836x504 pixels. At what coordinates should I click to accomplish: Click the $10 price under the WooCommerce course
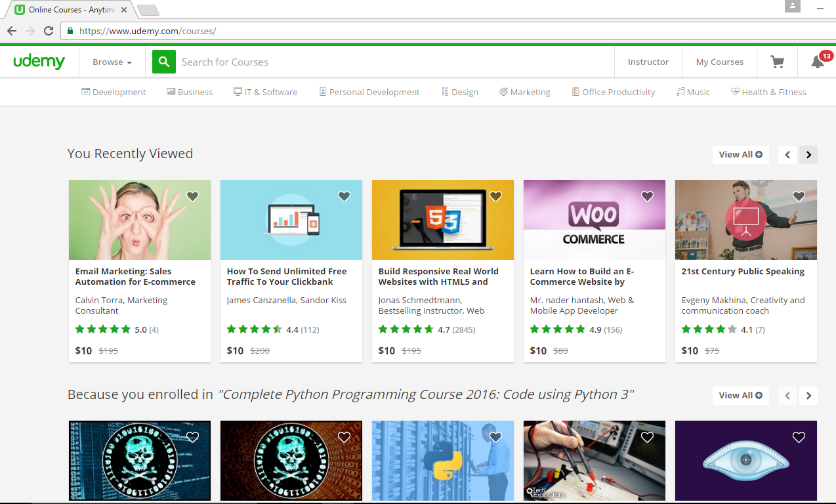tap(538, 350)
